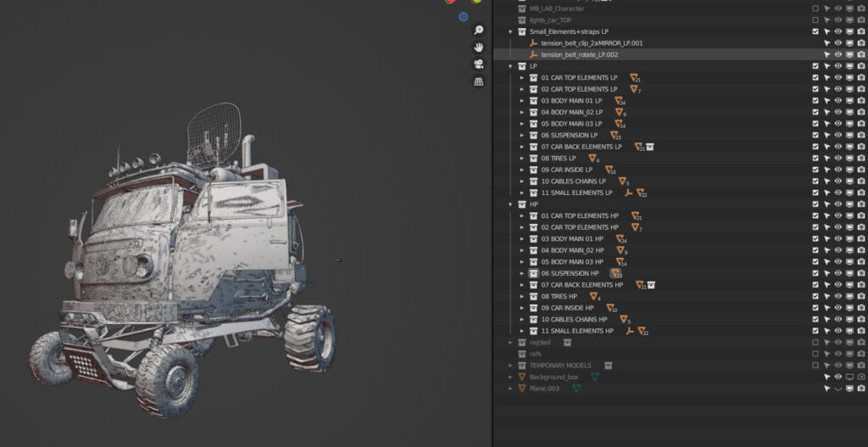
Task: Toggle camera view with the camera gizmo
Action: (x=479, y=64)
